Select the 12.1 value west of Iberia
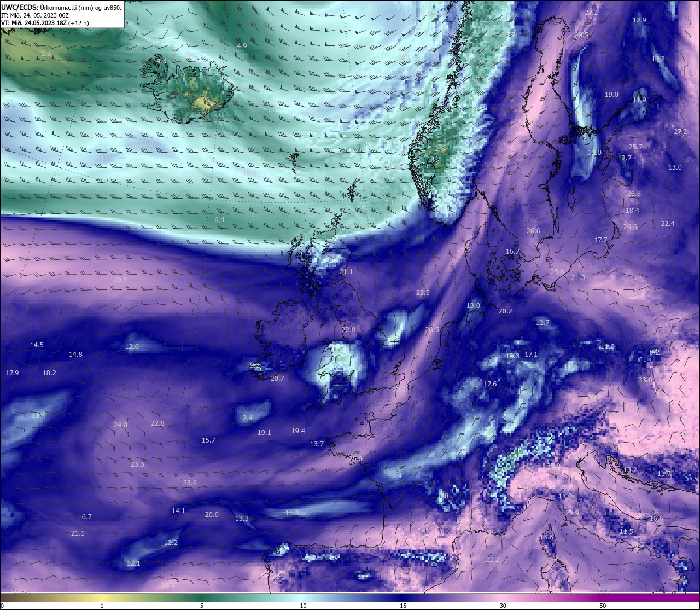Viewport: 700px width, 610px height. point(133,563)
